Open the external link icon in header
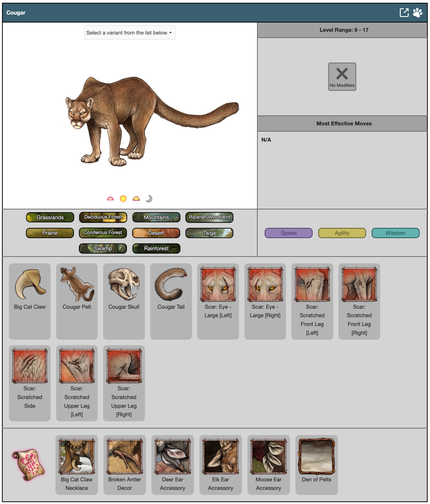Image resolution: width=430 pixels, height=504 pixels. pos(404,13)
